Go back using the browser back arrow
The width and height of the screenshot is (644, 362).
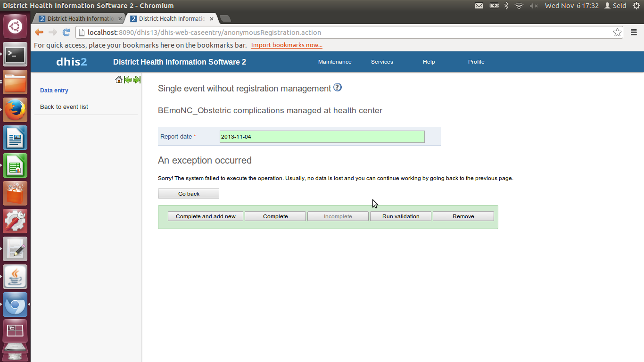click(x=39, y=33)
